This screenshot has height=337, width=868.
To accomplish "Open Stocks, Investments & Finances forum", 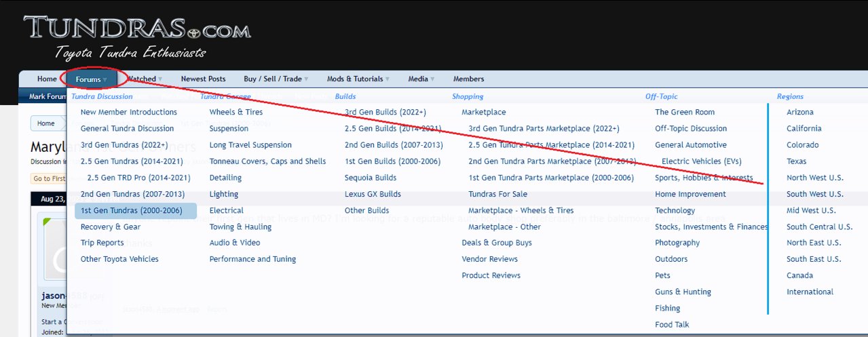I will coord(711,227).
